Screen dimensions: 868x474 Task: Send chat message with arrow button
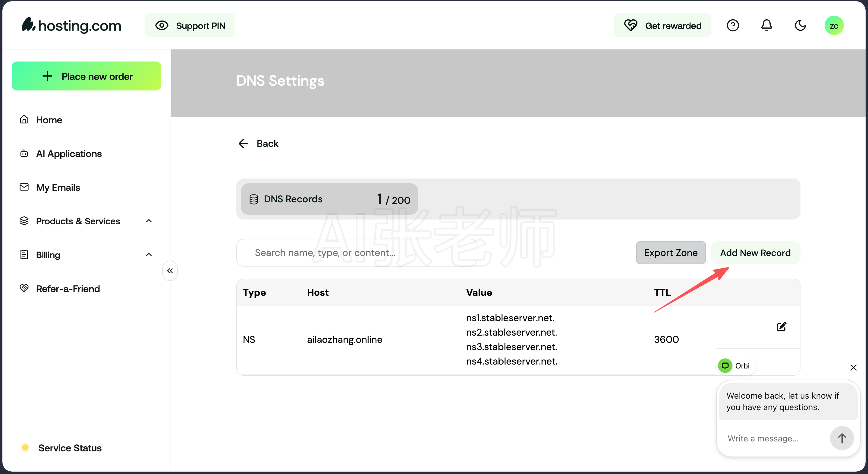click(842, 439)
